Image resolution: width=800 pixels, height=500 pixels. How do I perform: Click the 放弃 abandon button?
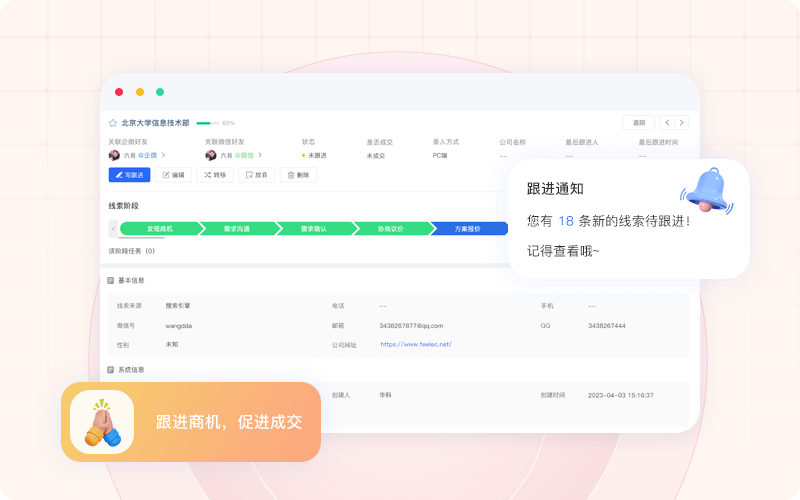[x=256, y=174]
